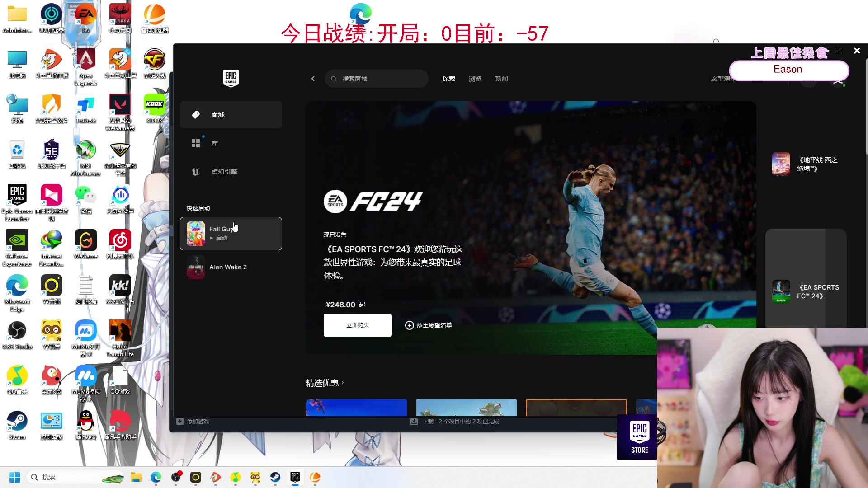
Task: Switch to the 浏览 tab
Action: pos(475,79)
